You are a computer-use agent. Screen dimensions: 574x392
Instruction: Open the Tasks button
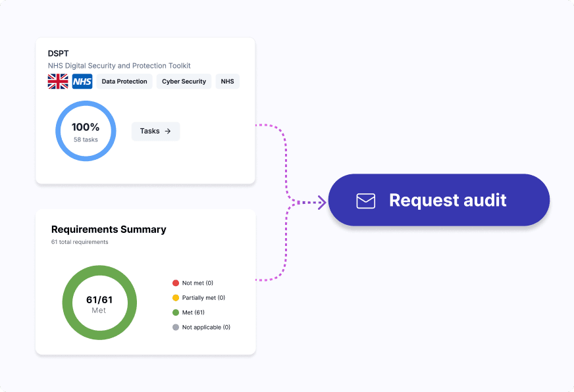point(155,132)
